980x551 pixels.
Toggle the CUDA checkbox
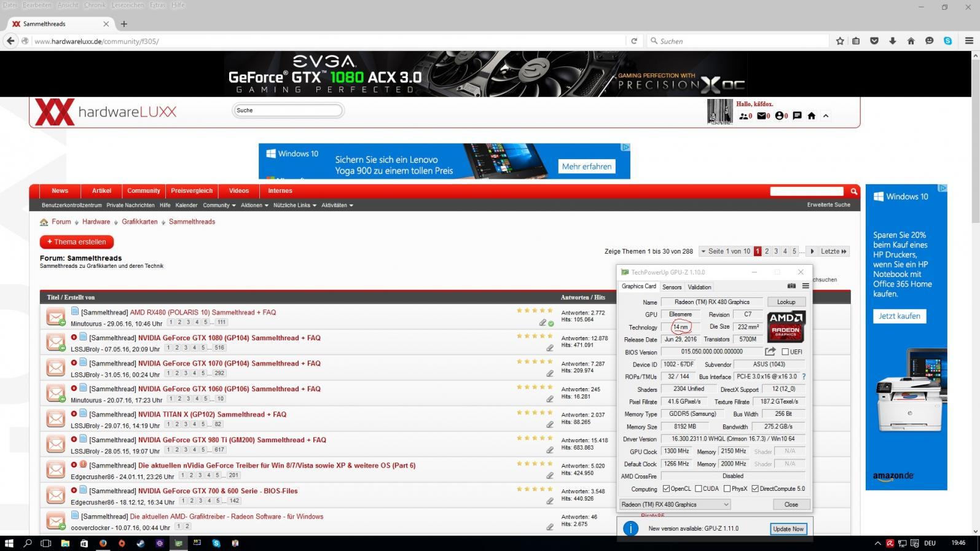(699, 489)
